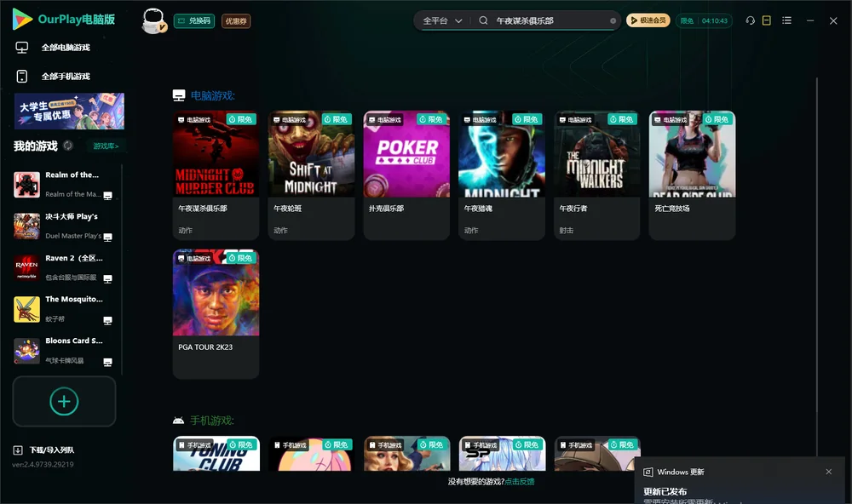This screenshot has width=852, height=504.
Task: Click 限免 badge on Poker Club card
Action: click(432, 119)
